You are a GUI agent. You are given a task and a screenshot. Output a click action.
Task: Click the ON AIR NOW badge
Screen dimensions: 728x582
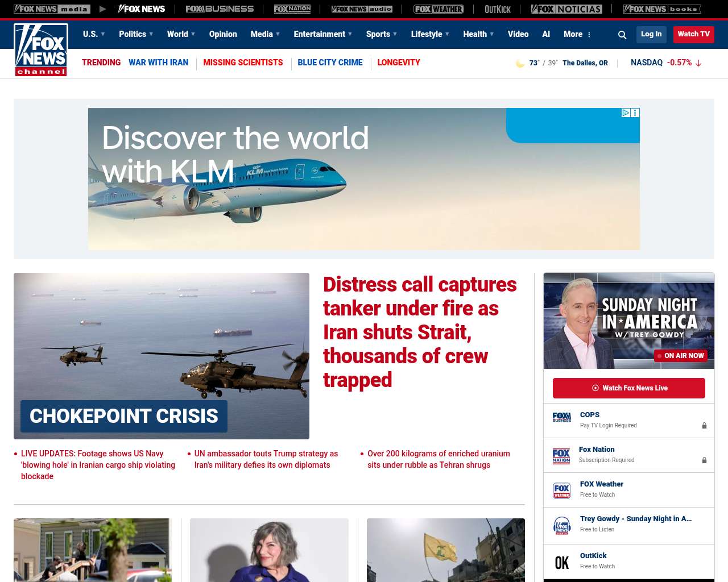coord(681,356)
